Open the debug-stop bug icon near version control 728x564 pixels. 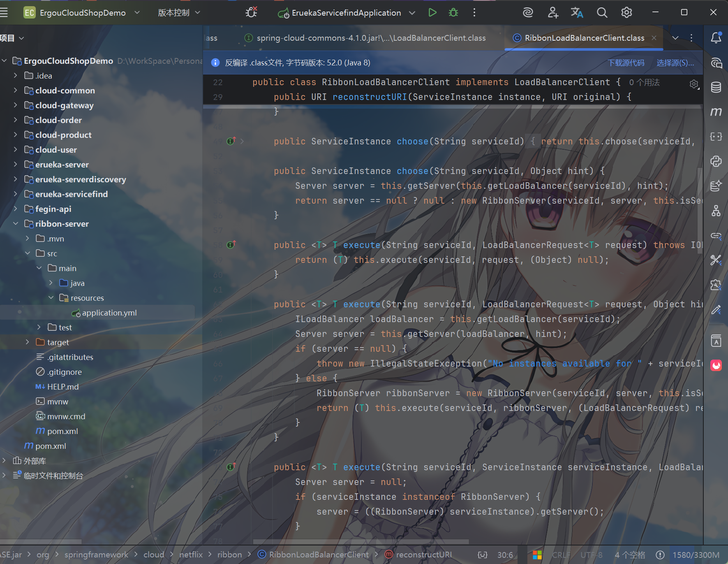pyautogui.click(x=251, y=12)
